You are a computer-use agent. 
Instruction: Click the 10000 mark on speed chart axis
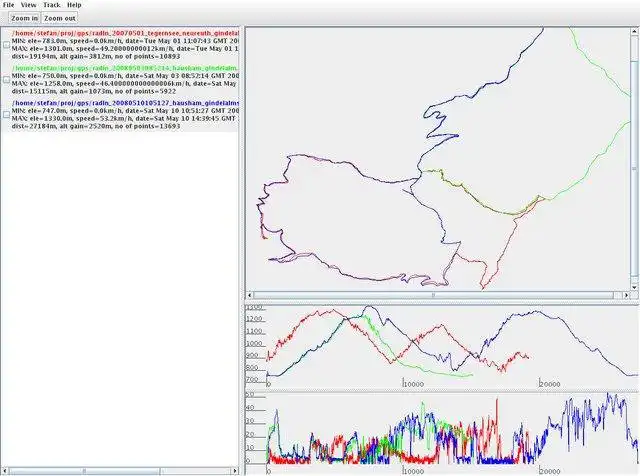click(x=413, y=471)
